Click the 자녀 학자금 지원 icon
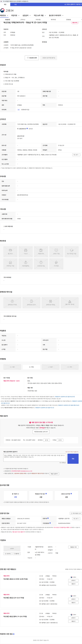82x644 pixels. 72,252
